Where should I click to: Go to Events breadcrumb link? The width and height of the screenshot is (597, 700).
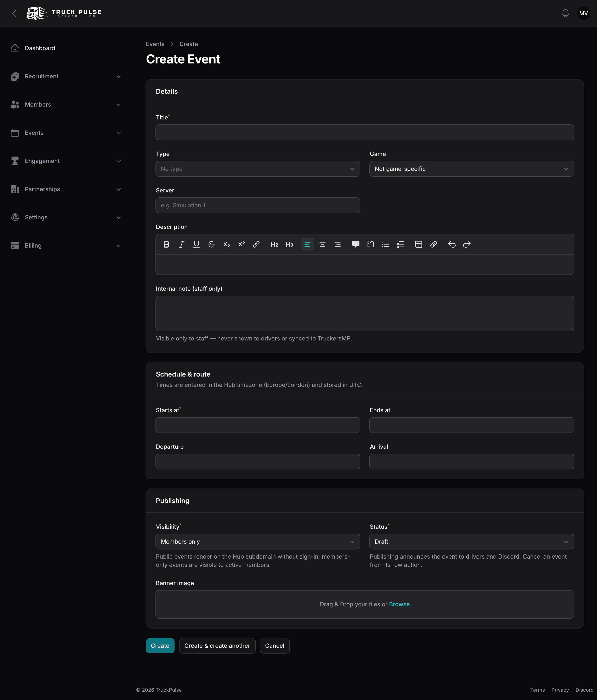(155, 44)
